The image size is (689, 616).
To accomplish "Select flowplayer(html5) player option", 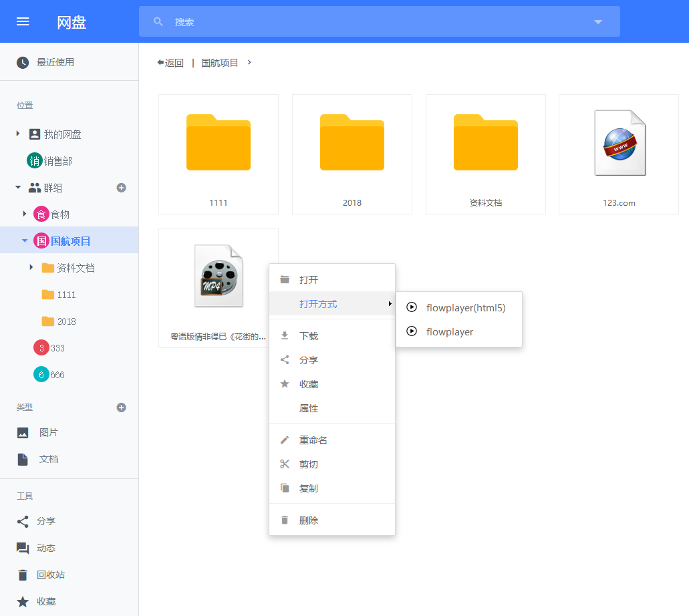I will (458, 307).
